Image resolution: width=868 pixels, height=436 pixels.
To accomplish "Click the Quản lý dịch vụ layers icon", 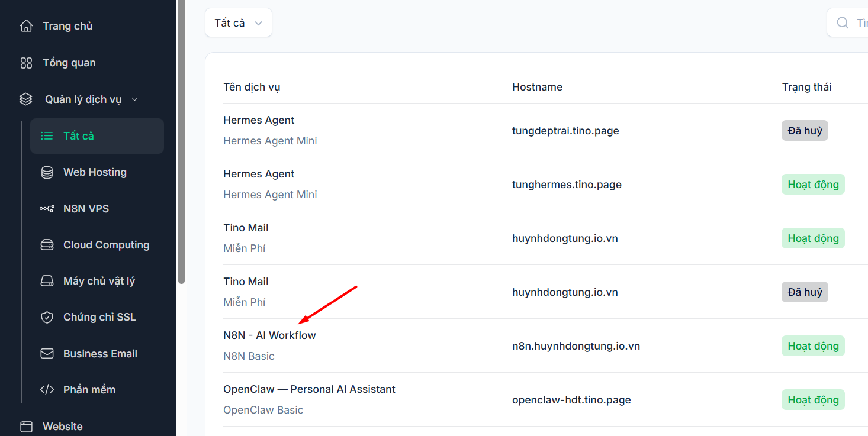I will (x=25, y=99).
